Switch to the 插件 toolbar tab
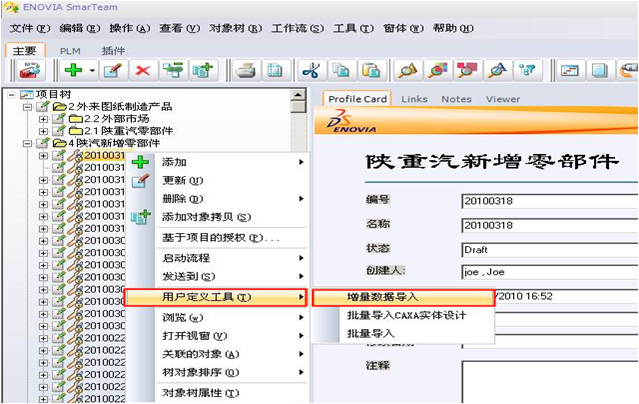 click(x=113, y=51)
